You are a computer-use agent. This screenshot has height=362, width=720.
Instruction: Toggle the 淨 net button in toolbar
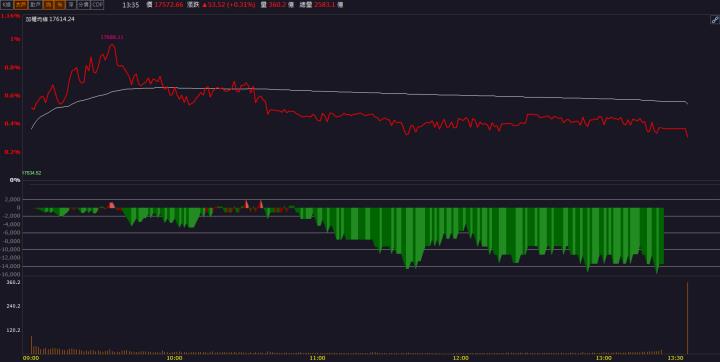coord(71,5)
